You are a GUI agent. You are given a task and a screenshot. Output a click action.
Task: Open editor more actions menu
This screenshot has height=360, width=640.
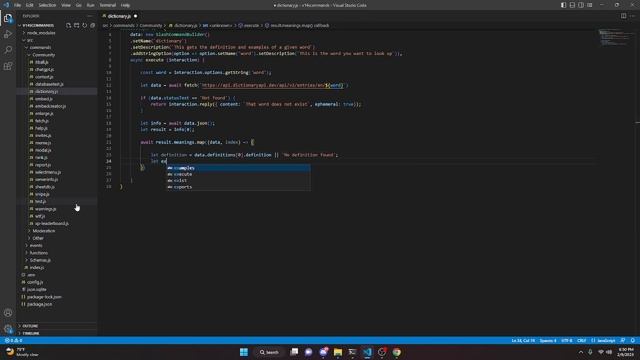pos(632,16)
